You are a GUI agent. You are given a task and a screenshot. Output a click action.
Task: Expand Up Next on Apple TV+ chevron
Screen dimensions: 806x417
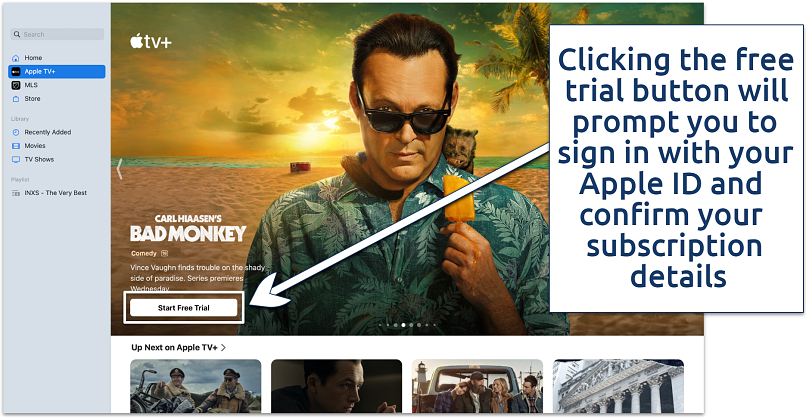(223, 348)
